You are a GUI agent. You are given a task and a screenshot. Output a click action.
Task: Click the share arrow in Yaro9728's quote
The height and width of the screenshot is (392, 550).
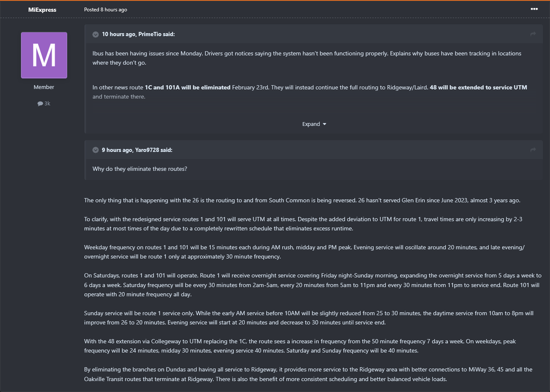click(x=533, y=150)
